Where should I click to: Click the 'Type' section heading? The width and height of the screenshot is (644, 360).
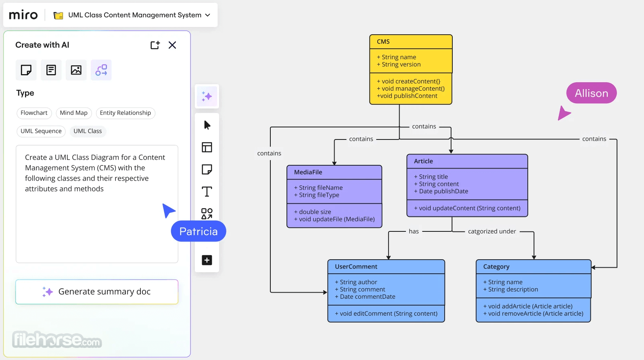tap(25, 93)
